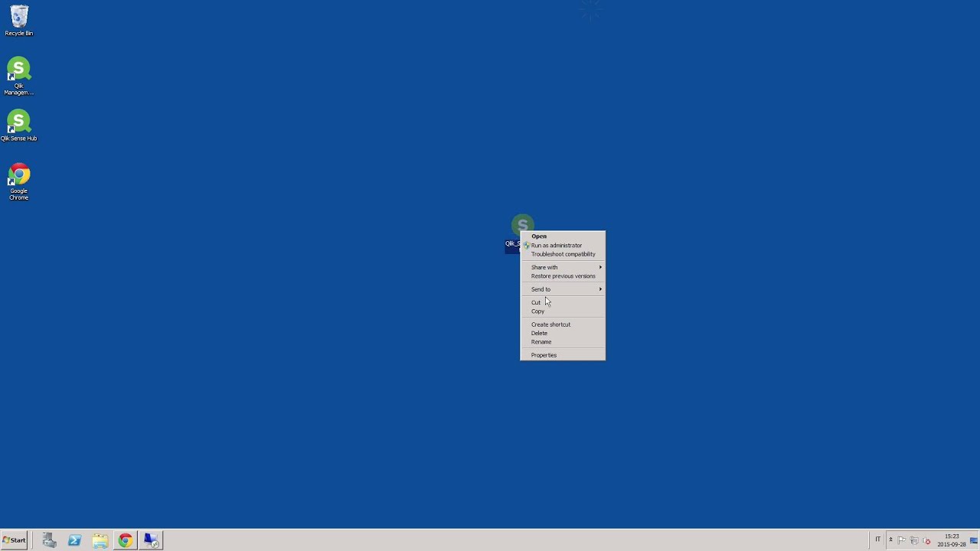This screenshot has height=551, width=980.
Task: Select the Qlik Sense Hub desktop shortcut
Action: tap(19, 126)
